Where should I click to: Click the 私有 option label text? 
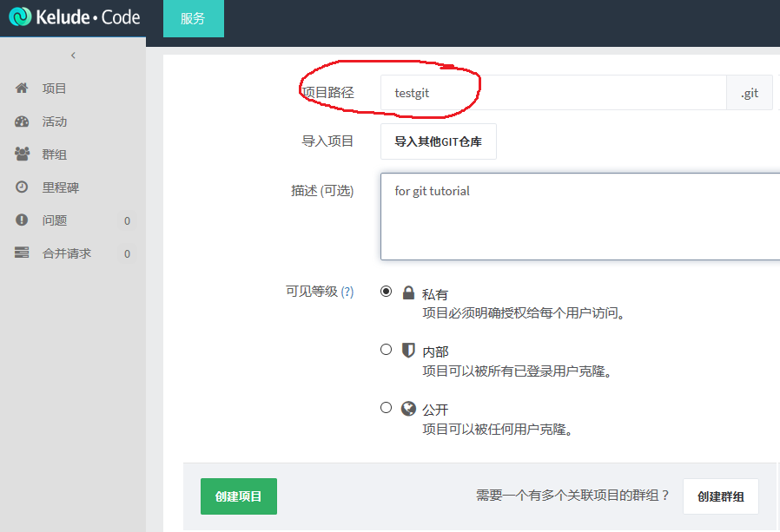(x=435, y=294)
